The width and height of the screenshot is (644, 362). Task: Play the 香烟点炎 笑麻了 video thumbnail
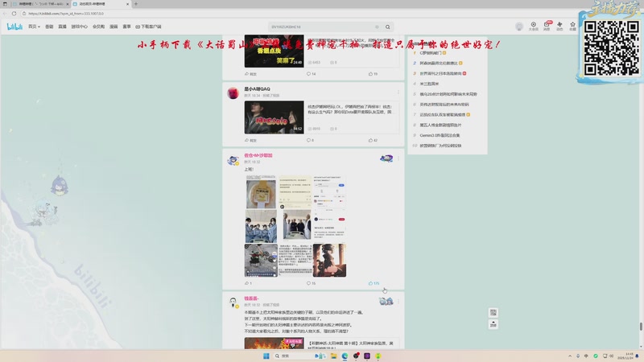click(274, 51)
